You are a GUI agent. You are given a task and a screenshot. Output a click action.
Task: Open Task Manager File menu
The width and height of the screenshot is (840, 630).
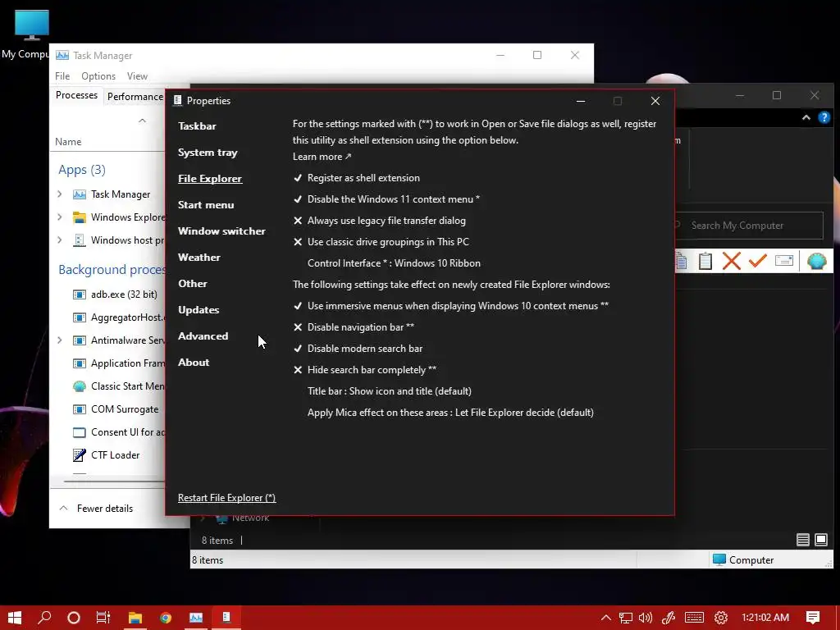[62, 76]
